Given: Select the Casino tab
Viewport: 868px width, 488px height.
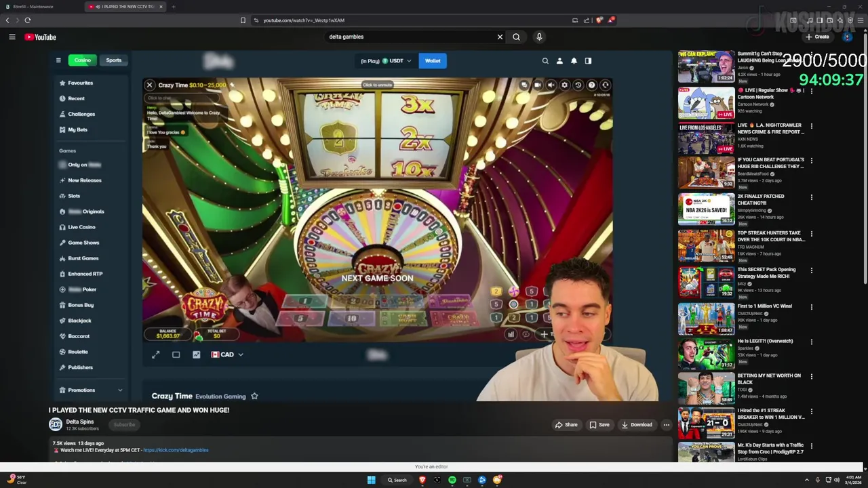Looking at the screenshot, I should coord(82,60).
